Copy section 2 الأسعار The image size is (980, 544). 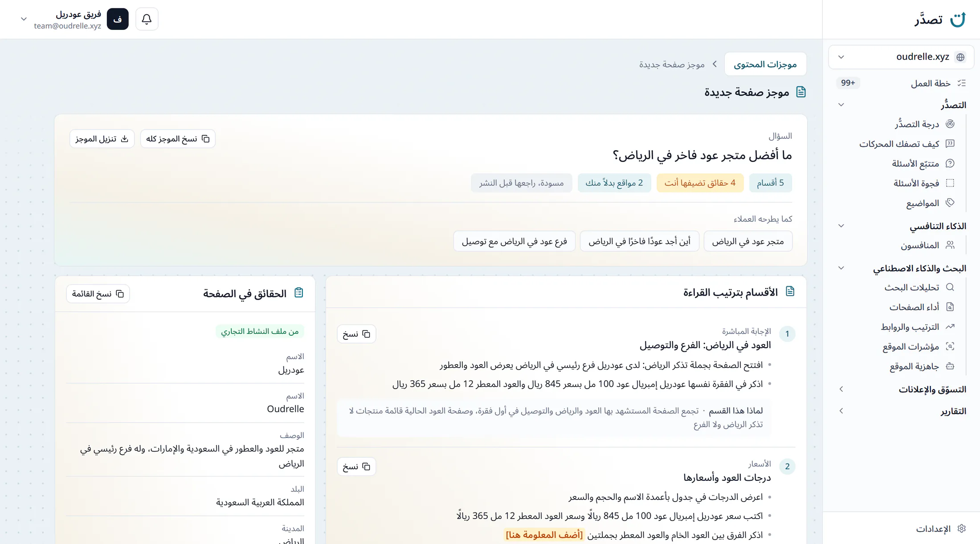[x=356, y=467]
